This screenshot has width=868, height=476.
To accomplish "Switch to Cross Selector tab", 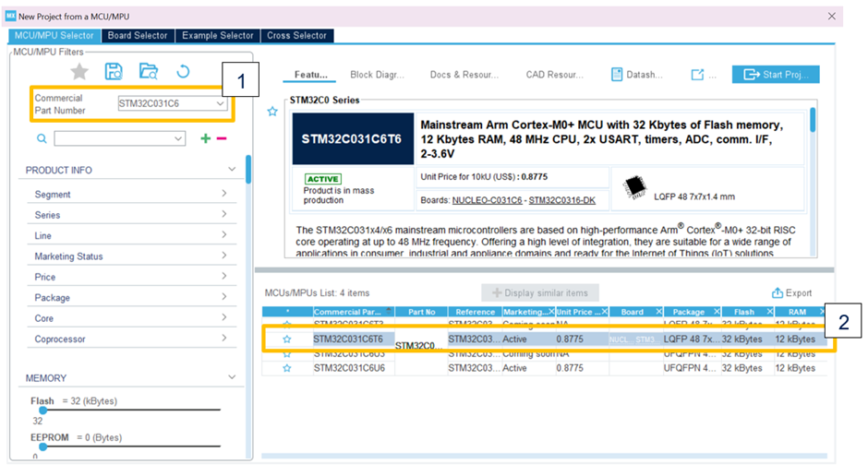I will 296,35.
